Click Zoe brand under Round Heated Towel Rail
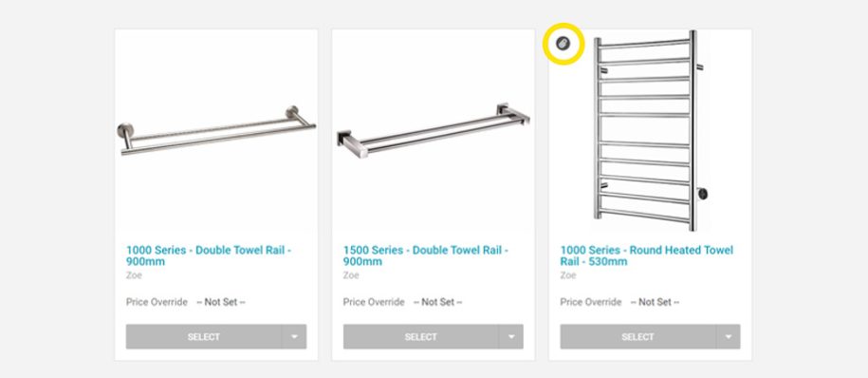868x378 pixels. click(x=568, y=274)
